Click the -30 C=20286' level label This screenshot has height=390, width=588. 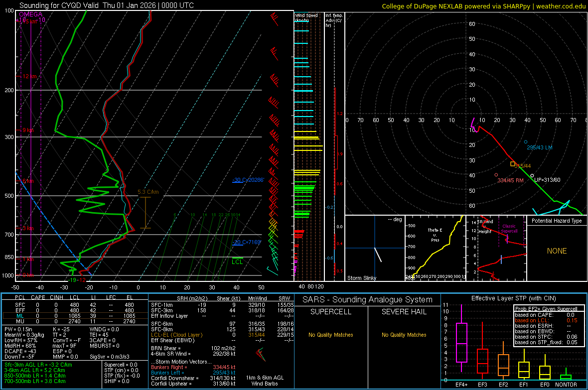[x=248, y=180]
